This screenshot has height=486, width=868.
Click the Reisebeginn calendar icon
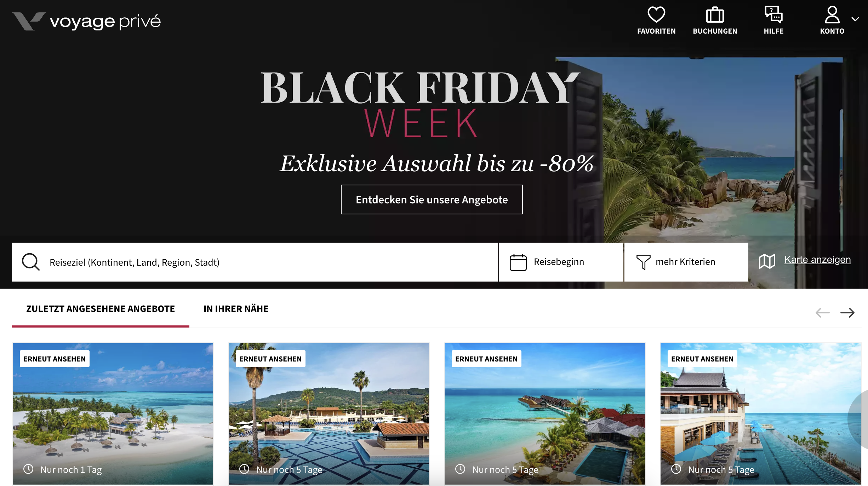(x=518, y=262)
